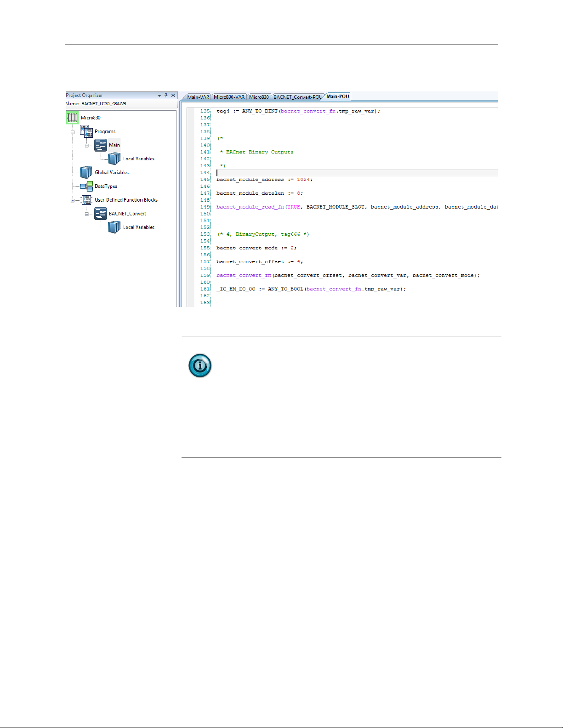The height and width of the screenshot is (728, 563).
Task: Open Project Organizer window position dropdown
Action: (159, 96)
